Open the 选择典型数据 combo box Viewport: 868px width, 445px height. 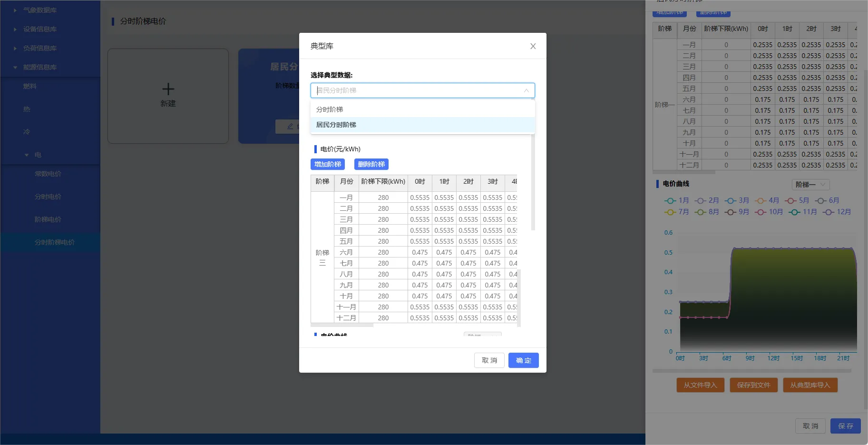pos(422,90)
